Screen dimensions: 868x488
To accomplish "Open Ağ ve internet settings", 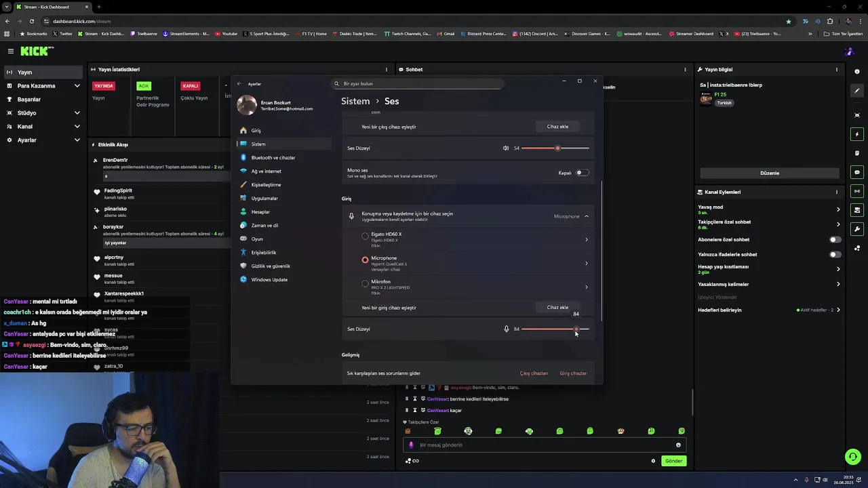I will tap(285, 171).
